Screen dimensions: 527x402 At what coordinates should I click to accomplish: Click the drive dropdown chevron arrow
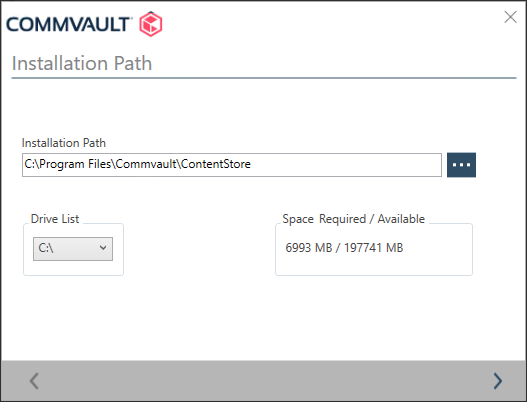pyautogui.click(x=103, y=248)
